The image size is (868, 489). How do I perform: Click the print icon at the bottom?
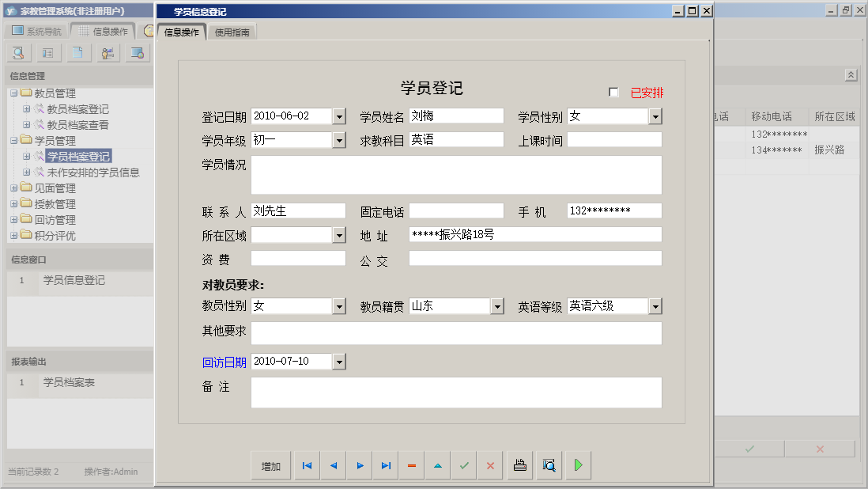(520, 465)
